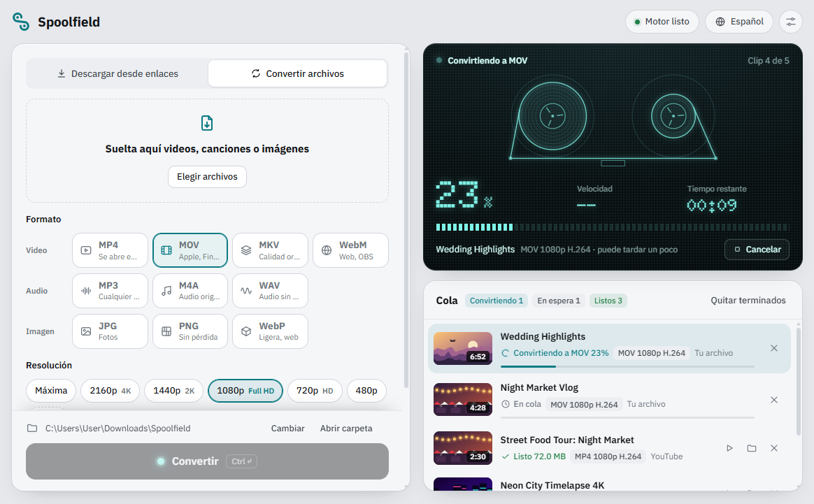Cancel the current MOV conversion

tap(757, 250)
